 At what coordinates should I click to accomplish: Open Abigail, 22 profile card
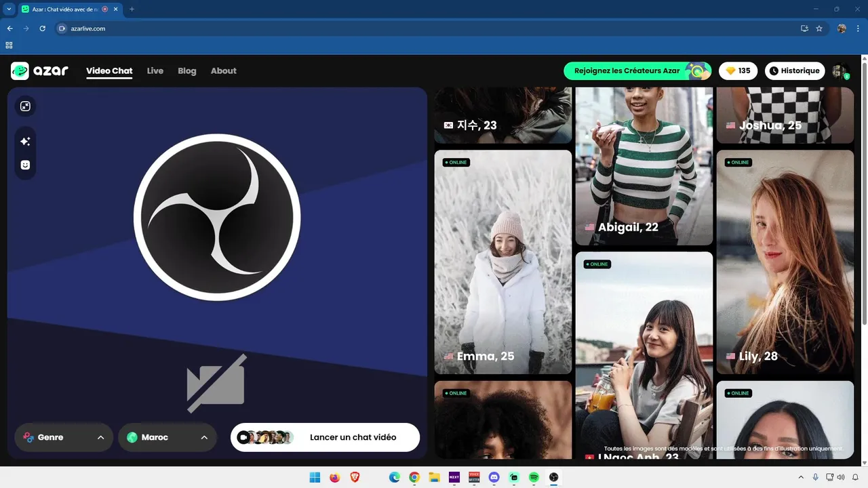(644, 166)
